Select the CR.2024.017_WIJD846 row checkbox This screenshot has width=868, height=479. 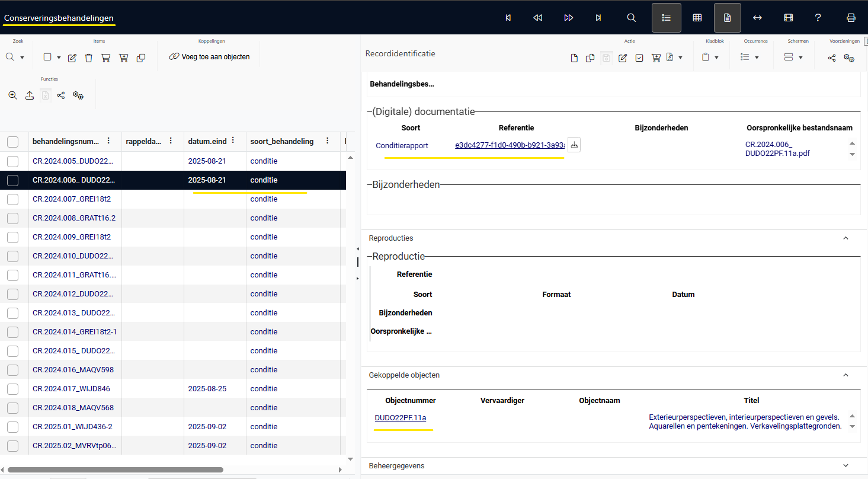13,389
